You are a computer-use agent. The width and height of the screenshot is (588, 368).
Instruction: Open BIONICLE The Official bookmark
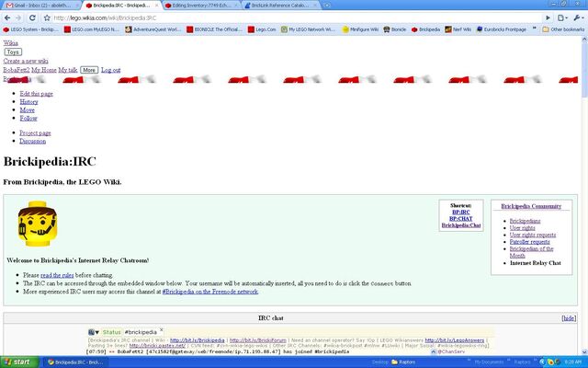coord(214,29)
